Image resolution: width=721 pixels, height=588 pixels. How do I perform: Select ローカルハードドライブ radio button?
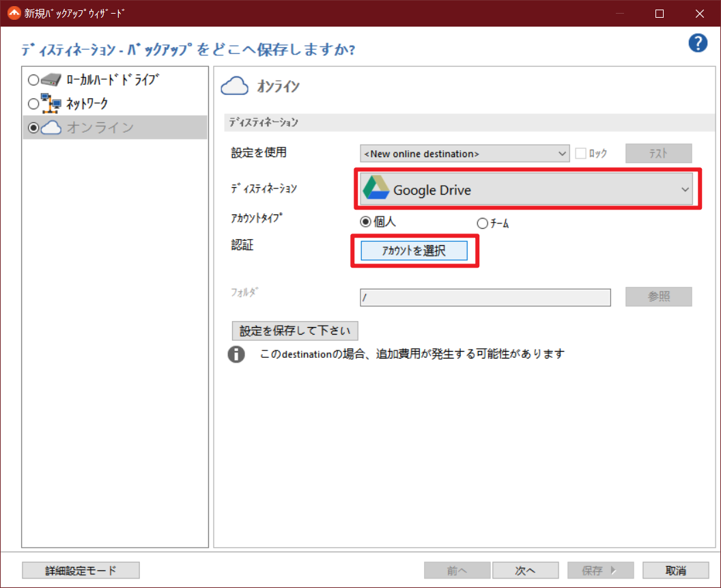[x=33, y=80]
